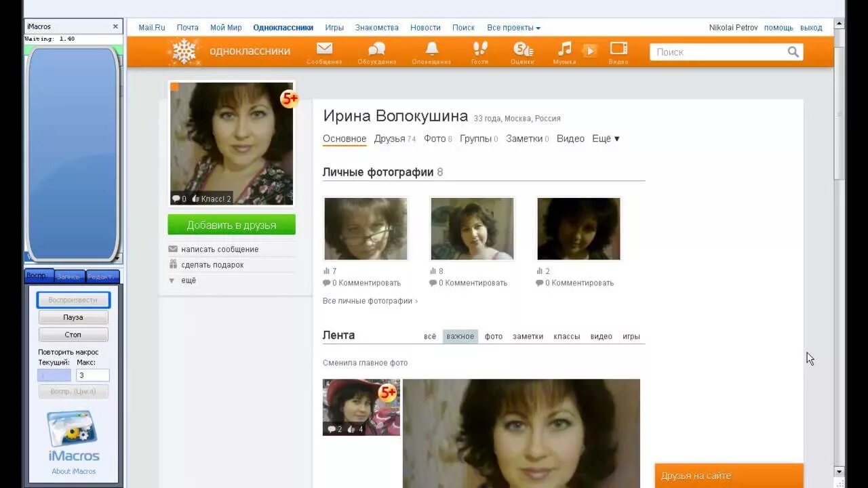Switch to Группы tab
Screen dimensions: 868x488
pyautogui.click(x=479, y=138)
